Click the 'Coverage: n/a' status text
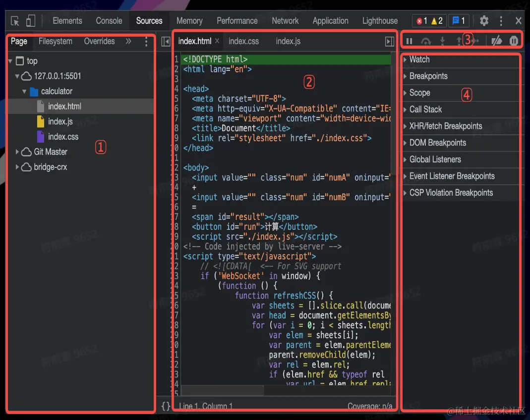This screenshot has width=530, height=420. [x=370, y=406]
